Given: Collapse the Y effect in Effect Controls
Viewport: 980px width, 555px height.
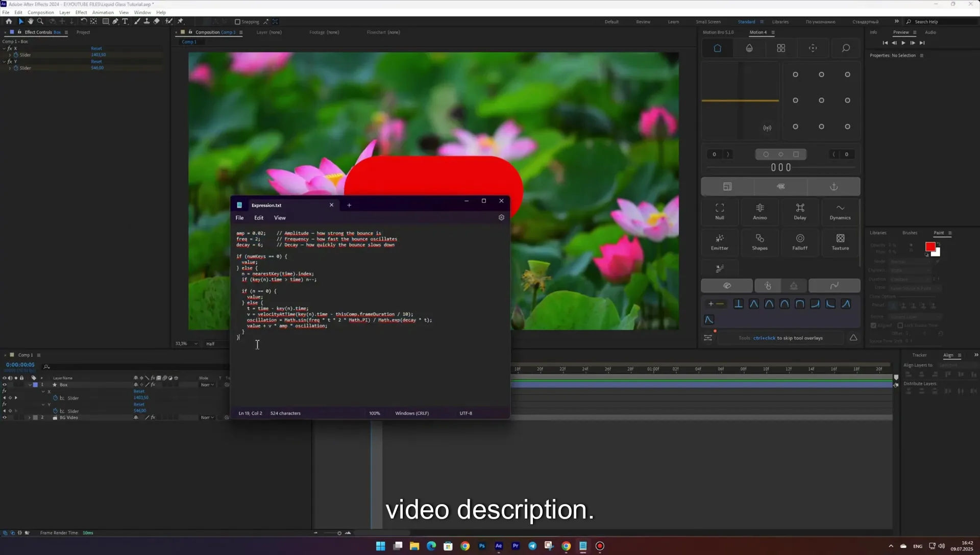Looking at the screenshot, I should coord(4,61).
